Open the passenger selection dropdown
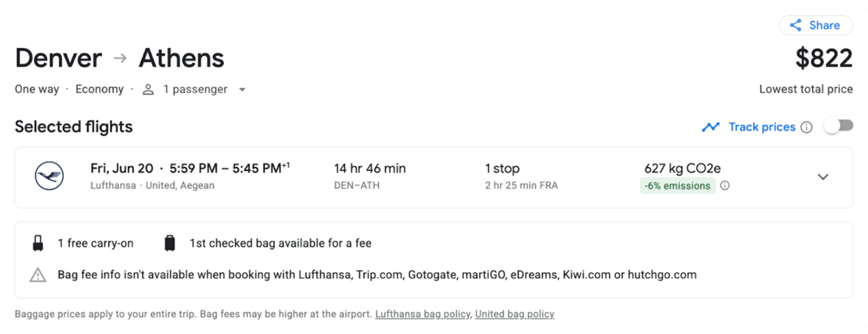The image size is (868, 334). [242, 90]
